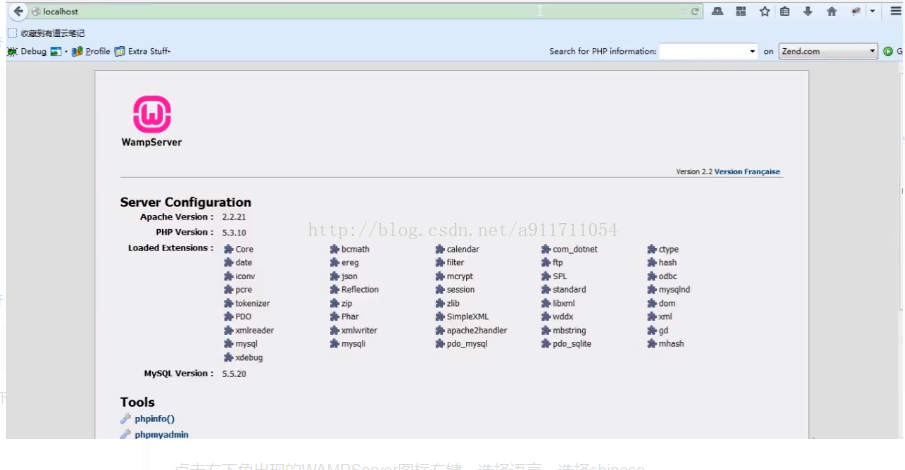905x470 pixels.
Task: Open the Extra Stuff menu
Action: pos(143,51)
